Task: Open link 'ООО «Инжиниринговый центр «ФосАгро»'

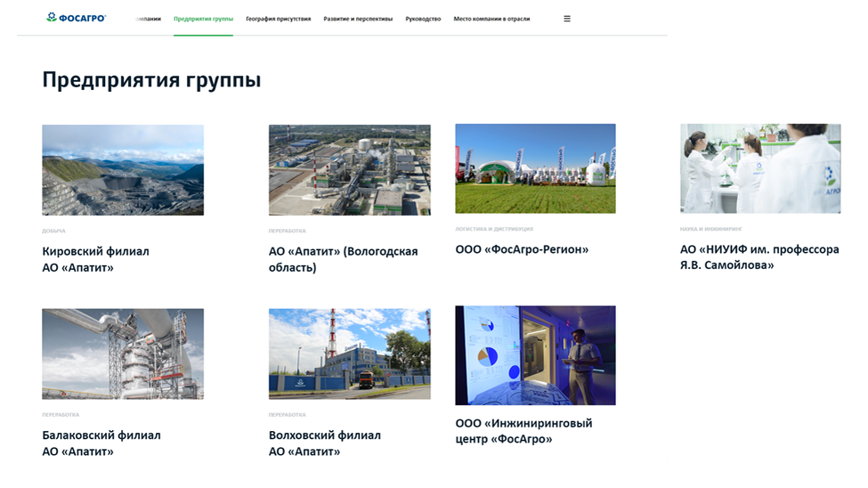Action: pos(523,431)
